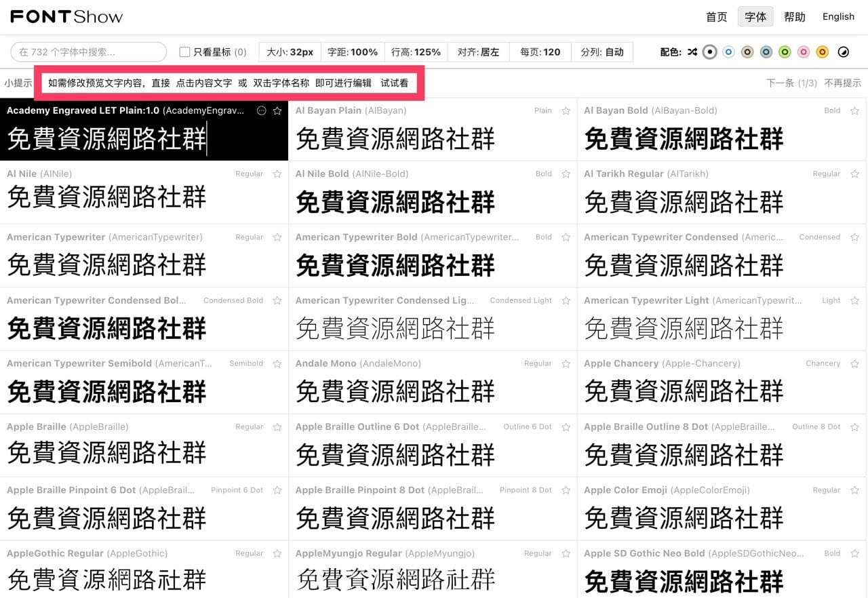
Task: Enable the 只看星标 checkbox
Action: (184, 52)
